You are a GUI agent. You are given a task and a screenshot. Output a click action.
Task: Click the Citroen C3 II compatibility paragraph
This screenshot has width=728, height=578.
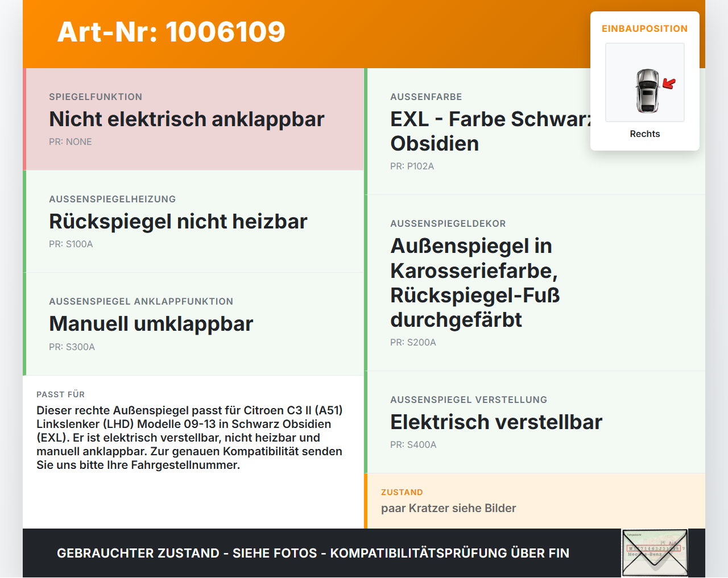[x=189, y=438]
